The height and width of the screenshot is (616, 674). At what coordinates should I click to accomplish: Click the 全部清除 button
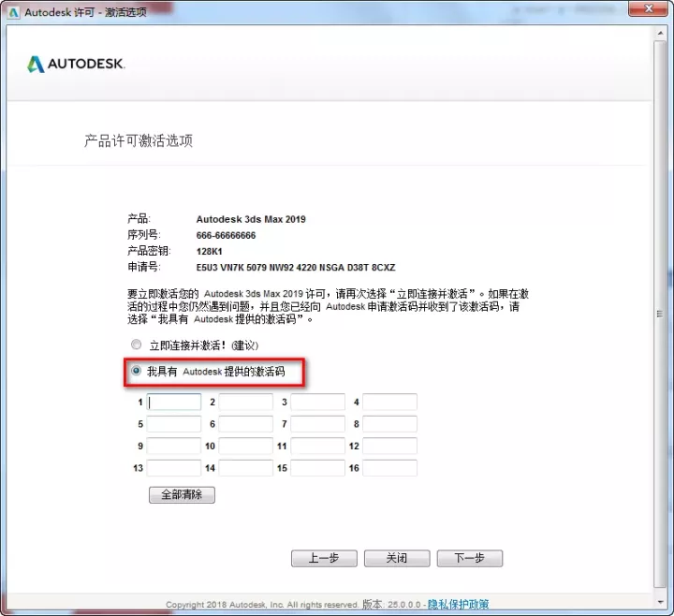pos(182,495)
